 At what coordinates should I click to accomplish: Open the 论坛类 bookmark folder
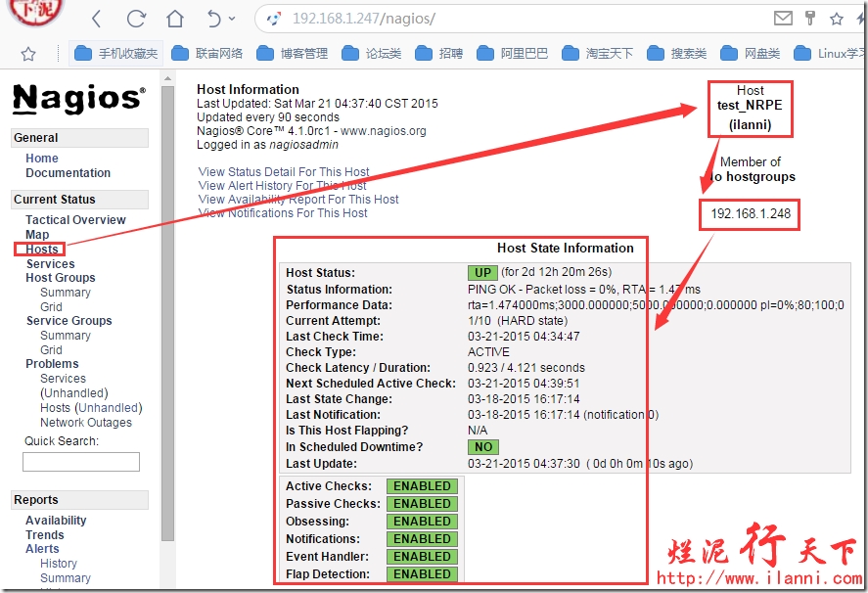(x=372, y=54)
